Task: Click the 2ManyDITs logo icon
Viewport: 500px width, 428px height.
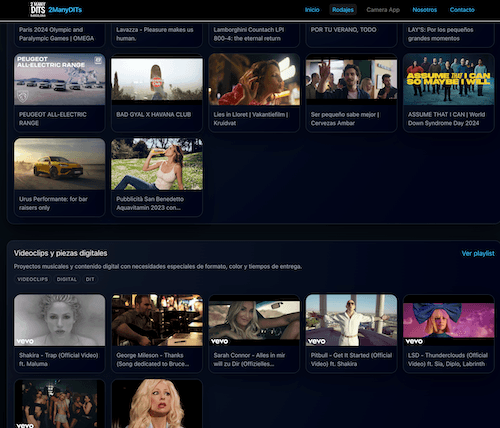Action: pyautogui.click(x=38, y=9)
